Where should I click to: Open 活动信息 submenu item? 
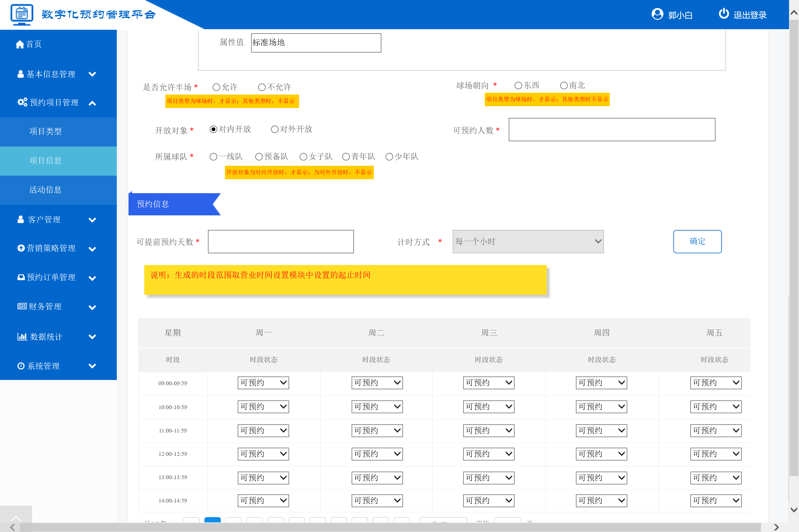click(x=58, y=190)
